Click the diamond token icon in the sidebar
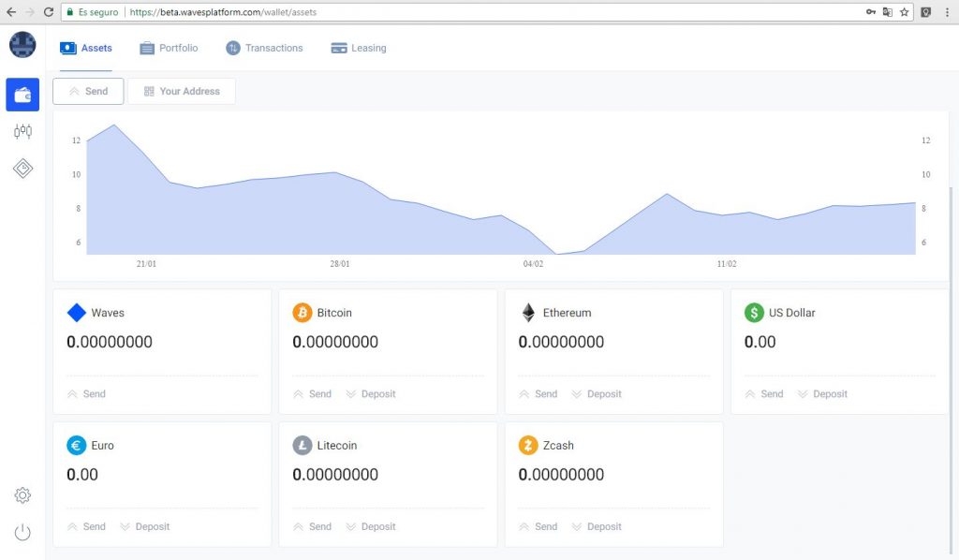Image resolution: width=959 pixels, height=560 pixels. click(x=22, y=169)
